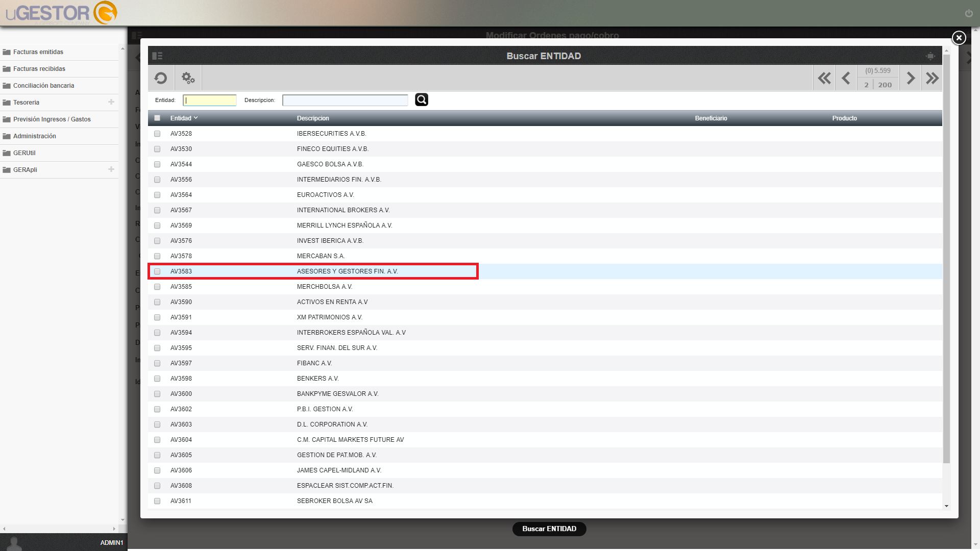980x551 pixels.
Task: Click the Producto column header
Action: [x=845, y=118]
